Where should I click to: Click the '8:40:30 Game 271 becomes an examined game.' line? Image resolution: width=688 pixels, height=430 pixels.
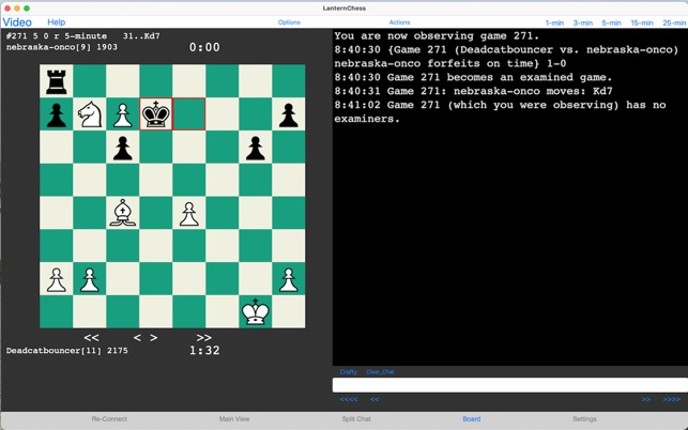point(473,77)
